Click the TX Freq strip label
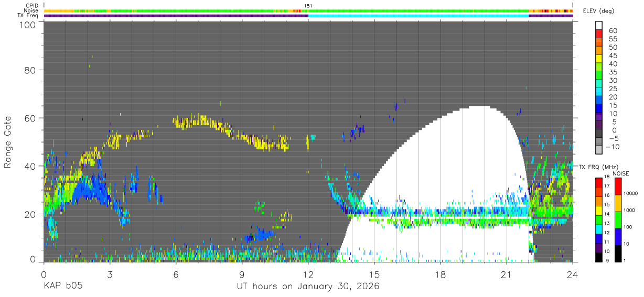This screenshot has width=644, height=297. (28, 16)
